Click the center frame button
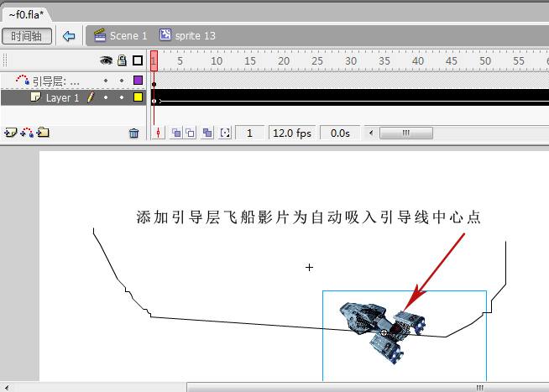 [160, 133]
